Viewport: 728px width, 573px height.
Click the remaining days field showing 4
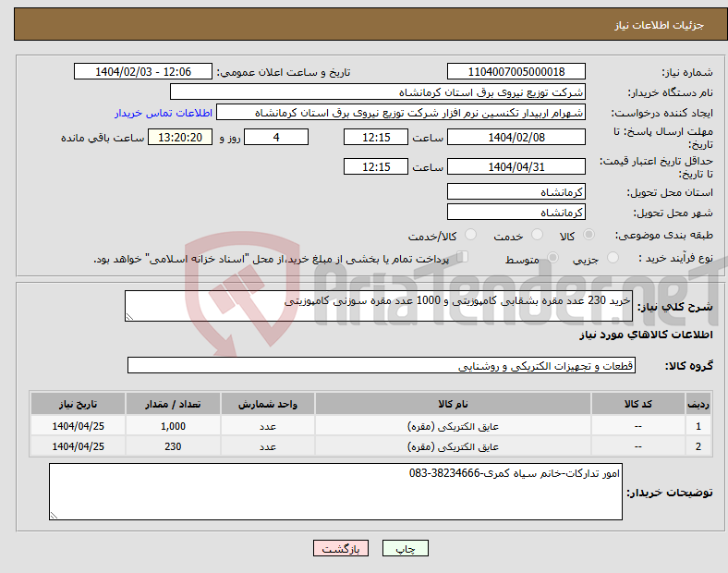(276, 137)
